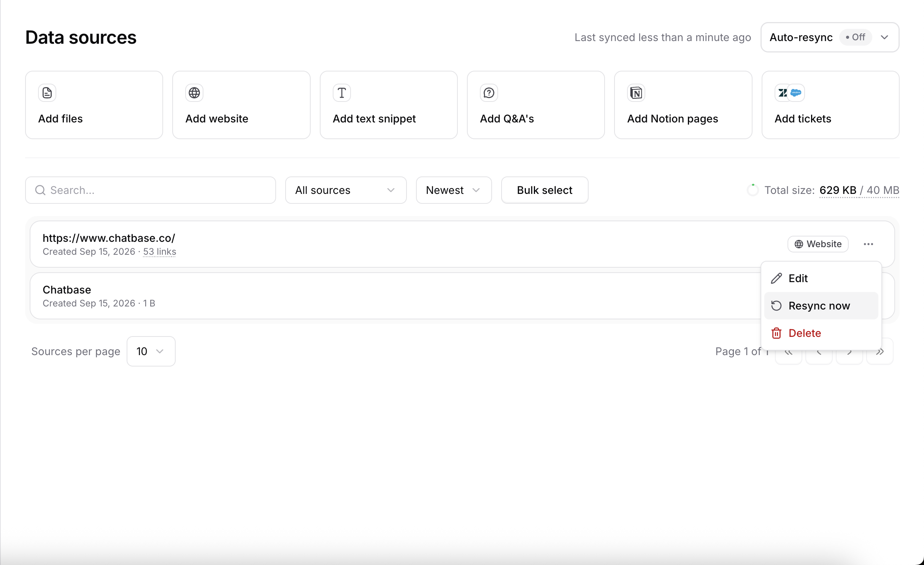Change Sources per page dropdown showing 10
The width and height of the screenshot is (924, 565).
coord(151,351)
